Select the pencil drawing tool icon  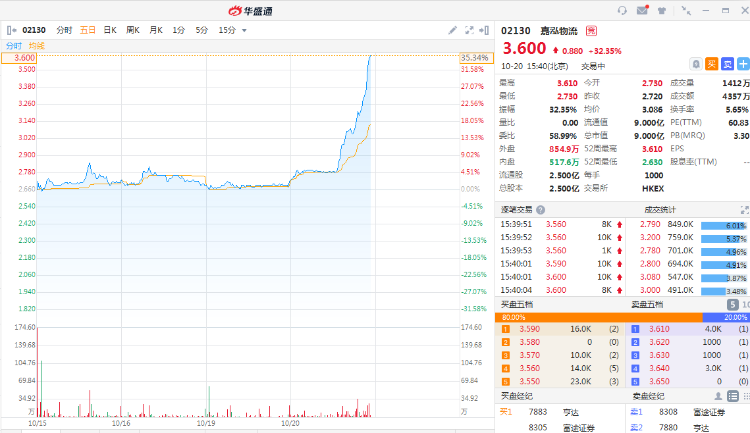click(x=452, y=30)
